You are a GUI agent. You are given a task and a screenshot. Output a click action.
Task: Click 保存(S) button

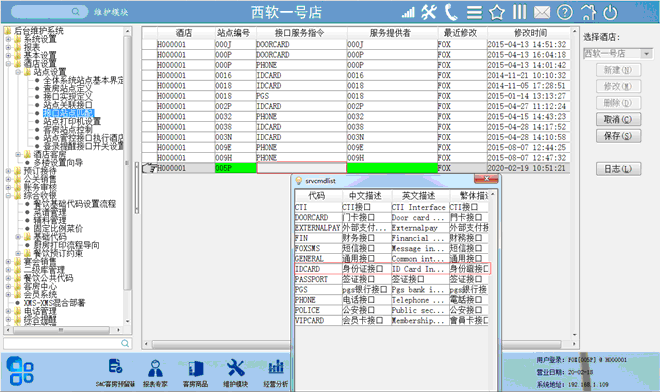click(618, 136)
